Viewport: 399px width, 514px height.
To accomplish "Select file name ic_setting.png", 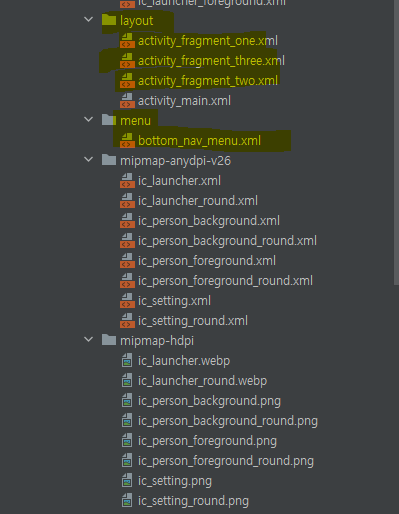I will [175, 481].
